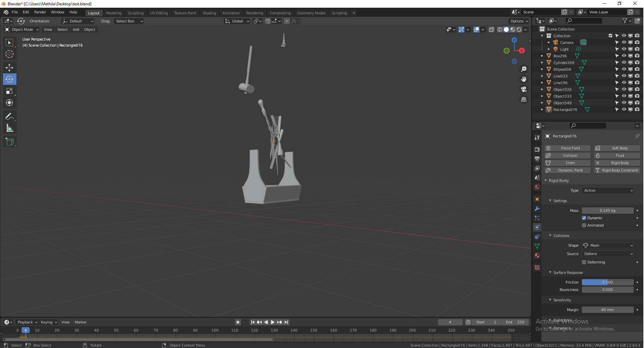The width and height of the screenshot is (644, 348).
Task: Open the Object Constraints properties tab
Action: 537,237
